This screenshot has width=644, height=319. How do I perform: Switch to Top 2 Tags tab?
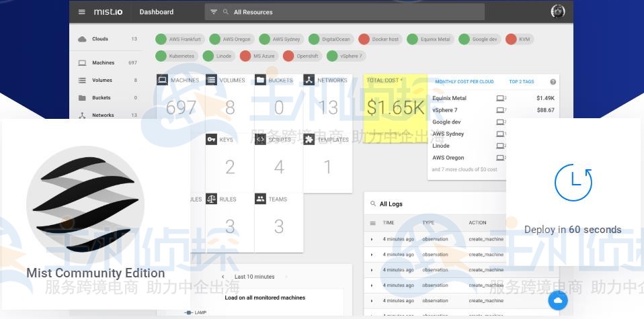(521, 82)
